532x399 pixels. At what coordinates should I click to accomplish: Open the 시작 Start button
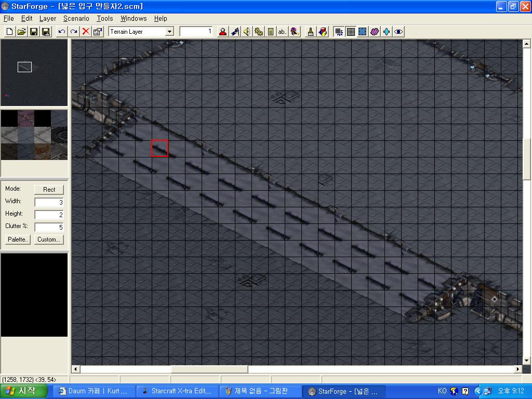tap(23, 391)
